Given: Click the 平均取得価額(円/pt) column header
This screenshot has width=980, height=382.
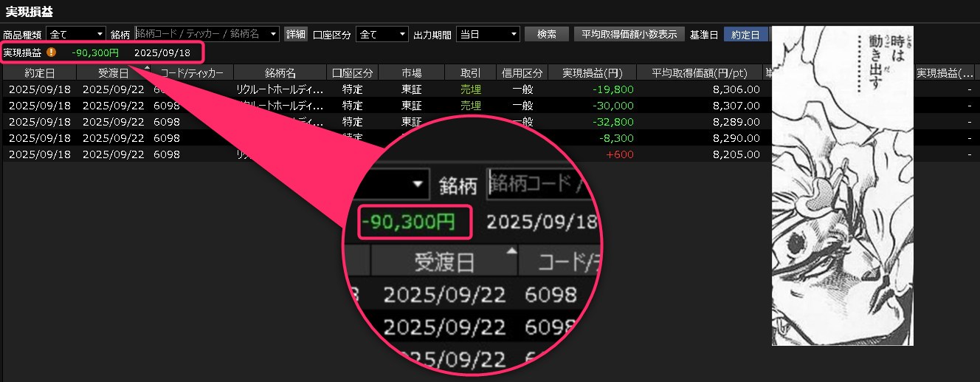Looking at the screenshot, I should (x=700, y=72).
